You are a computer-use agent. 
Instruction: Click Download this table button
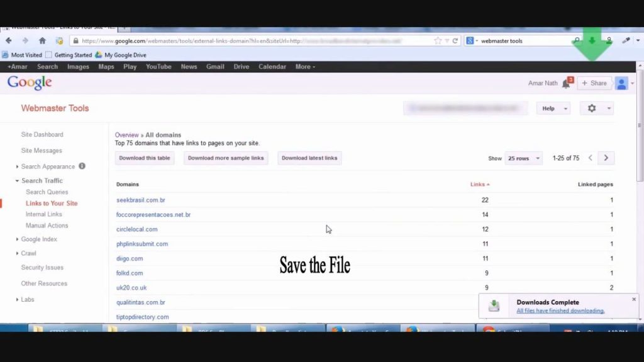click(x=145, y=158)
